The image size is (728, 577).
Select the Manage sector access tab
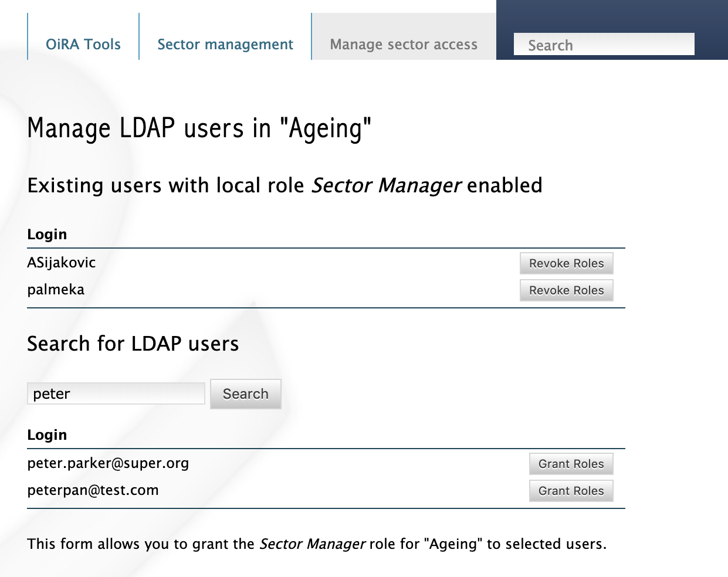404,45
